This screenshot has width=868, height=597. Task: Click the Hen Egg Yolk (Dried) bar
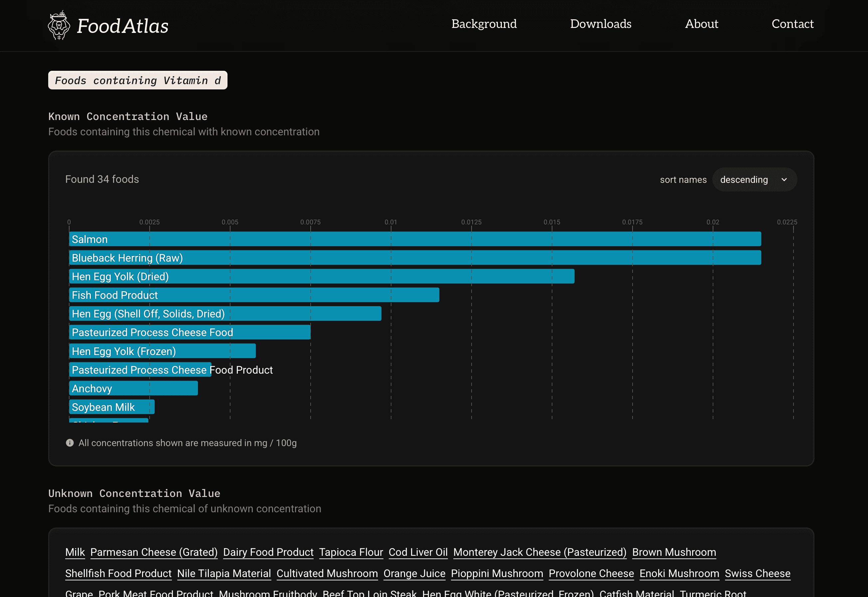[x=321, y=277]
